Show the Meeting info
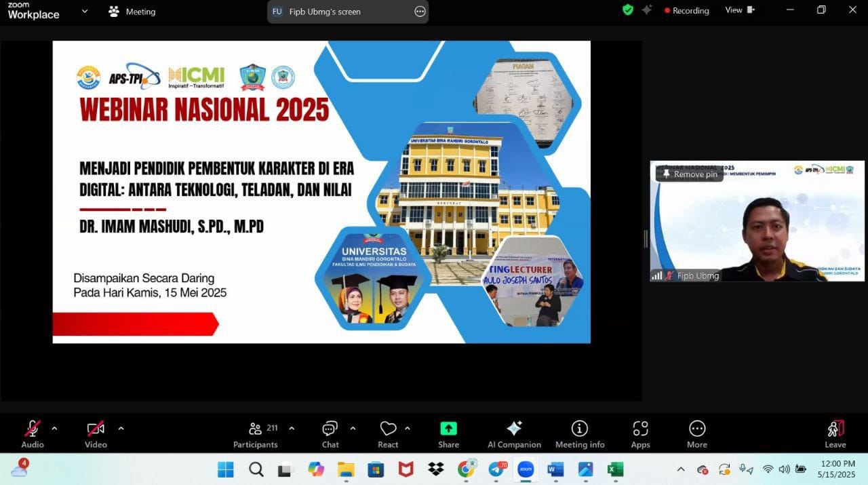Screen dimensions: 868x485 [580, 433]
